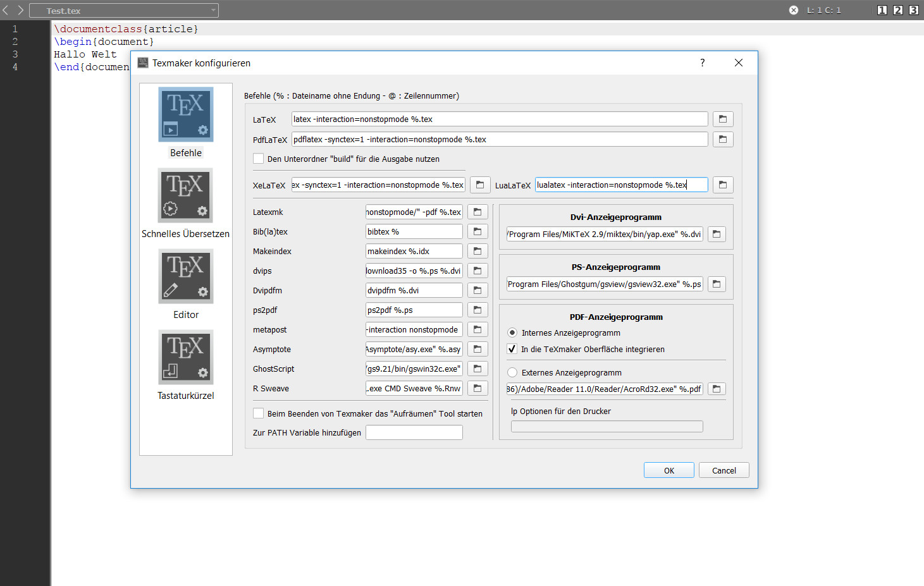924x586 pixels.
Task: Browse for the metapost executable
Action: pos(477,329)
